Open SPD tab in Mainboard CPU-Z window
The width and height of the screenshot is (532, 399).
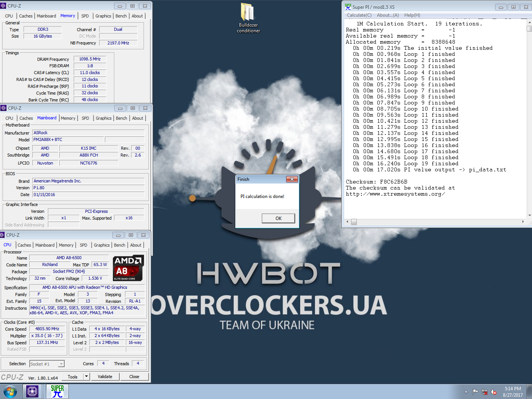(x=85, y=118)
